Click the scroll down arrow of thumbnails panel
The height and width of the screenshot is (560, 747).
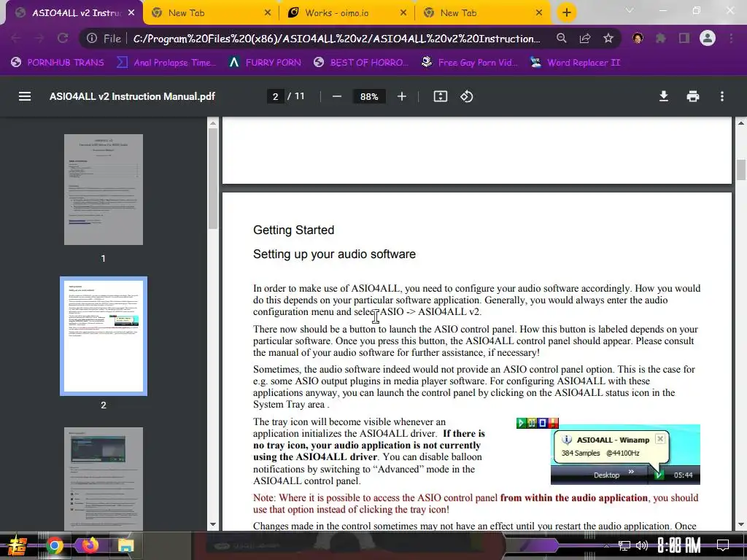(x=212, y=525)
